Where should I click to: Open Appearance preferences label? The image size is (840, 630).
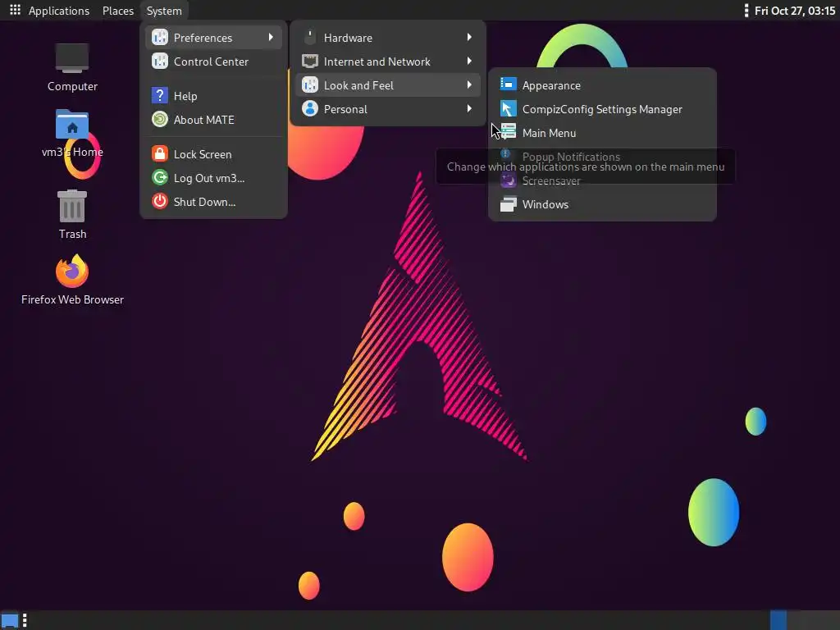(551, 85)
